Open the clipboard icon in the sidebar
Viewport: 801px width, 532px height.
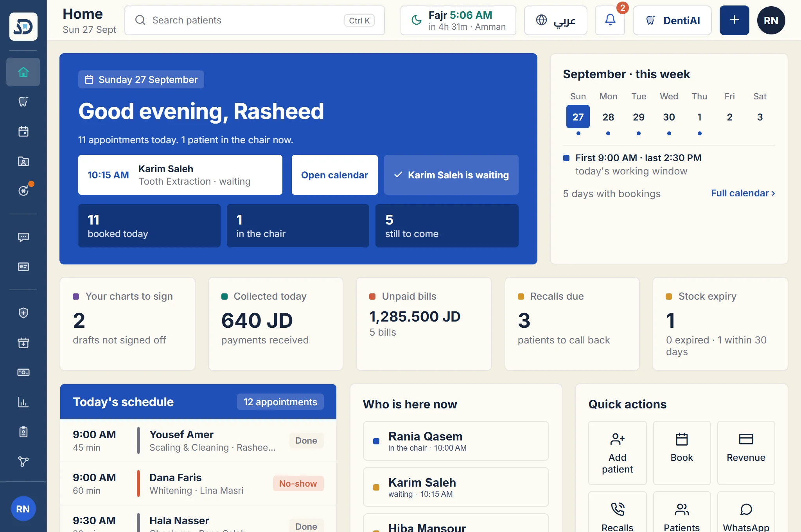point(23,432)
